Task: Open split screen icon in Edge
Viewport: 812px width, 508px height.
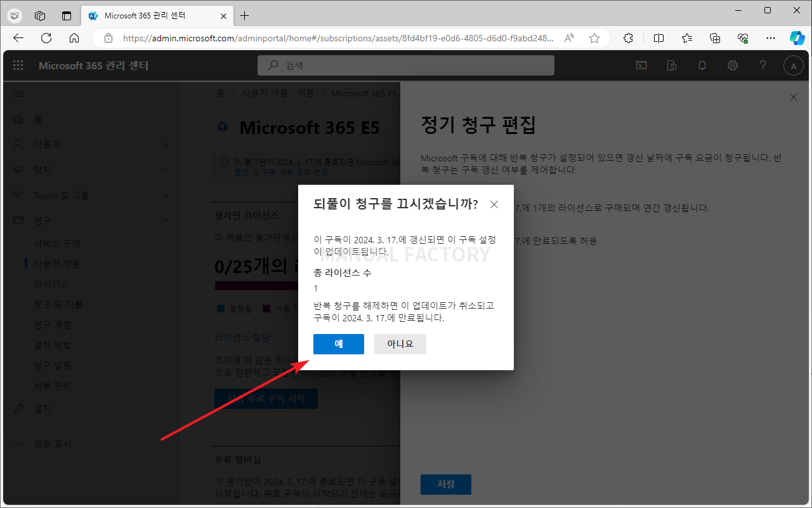Action: (x=658, y=38)
